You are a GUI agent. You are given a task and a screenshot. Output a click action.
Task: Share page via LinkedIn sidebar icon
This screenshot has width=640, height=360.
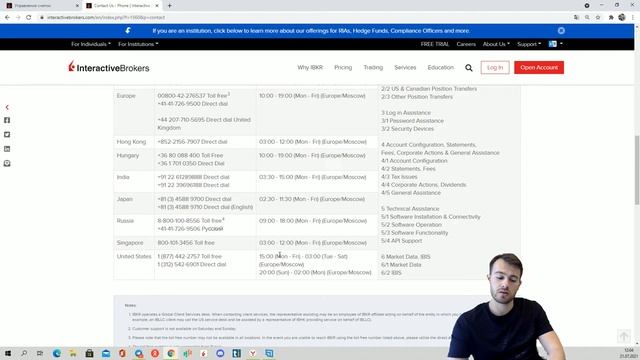(x=7, y=149)
